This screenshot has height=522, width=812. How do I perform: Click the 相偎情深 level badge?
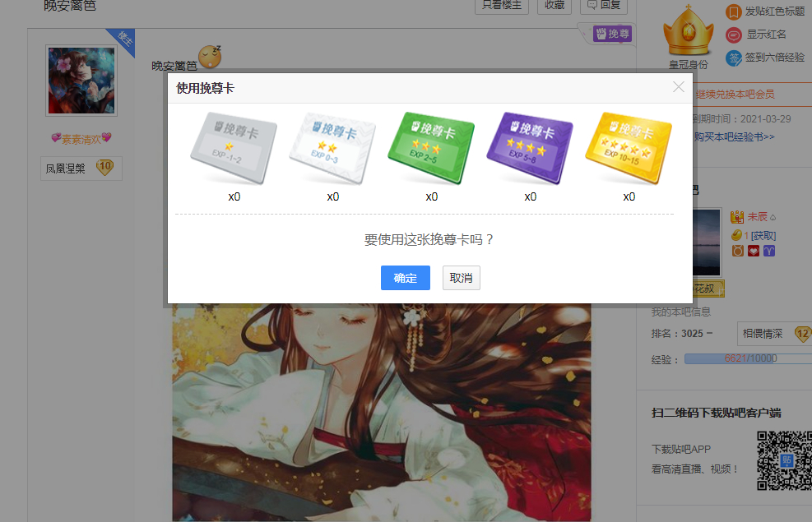[x=774, y=334]
